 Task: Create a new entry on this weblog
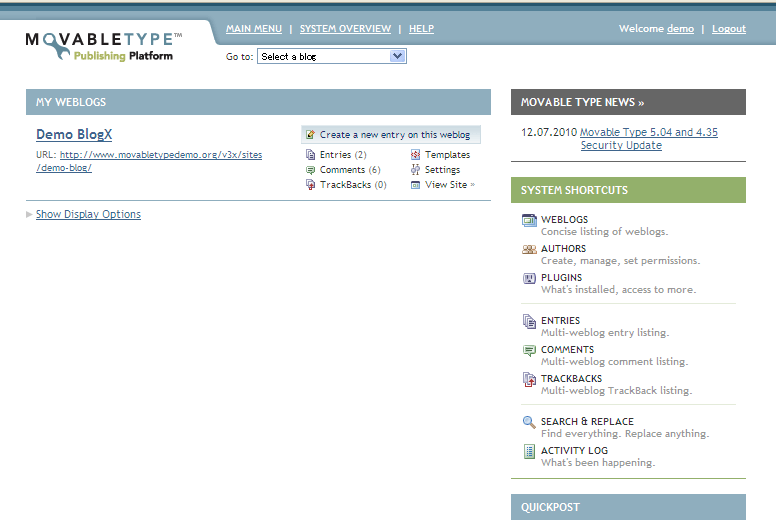coord(393,134)
